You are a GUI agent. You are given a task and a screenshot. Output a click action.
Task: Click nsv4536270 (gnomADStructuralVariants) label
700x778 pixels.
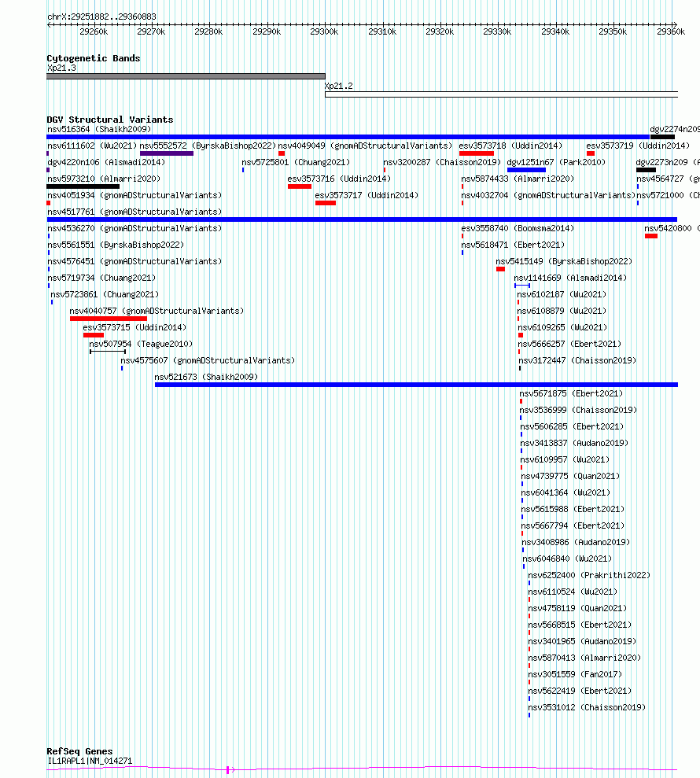pos(134,228)
